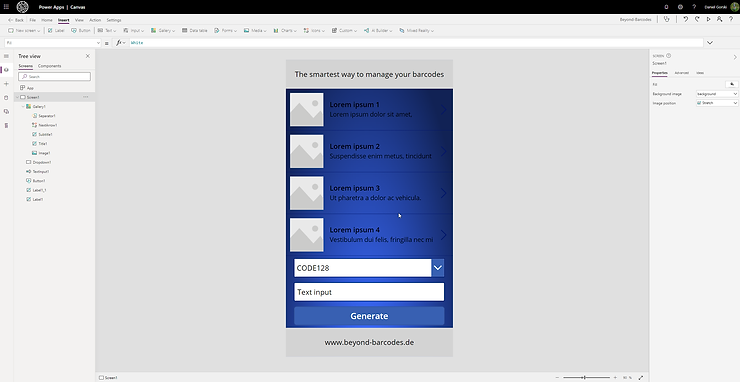Switch to the Advanced properties tab
Screen dimensions: 740x382
(681, 73)
